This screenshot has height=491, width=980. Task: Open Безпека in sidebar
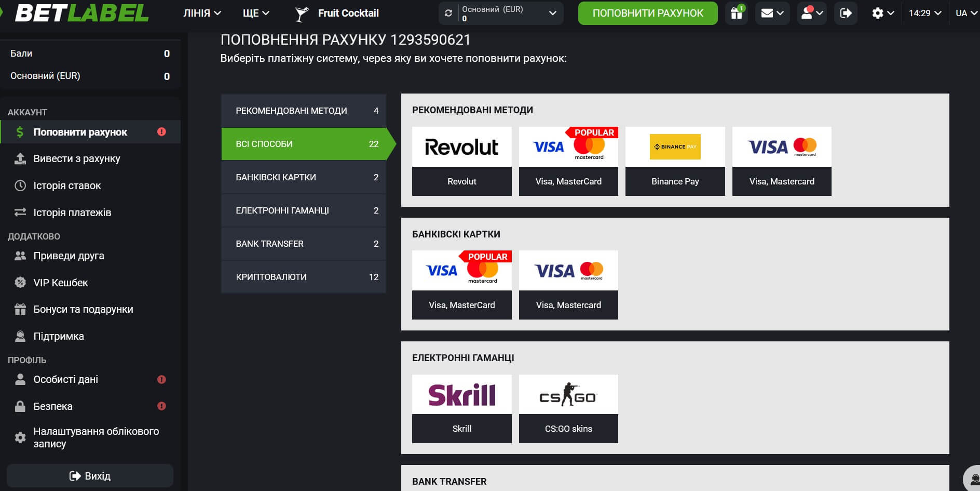point(90,406)
